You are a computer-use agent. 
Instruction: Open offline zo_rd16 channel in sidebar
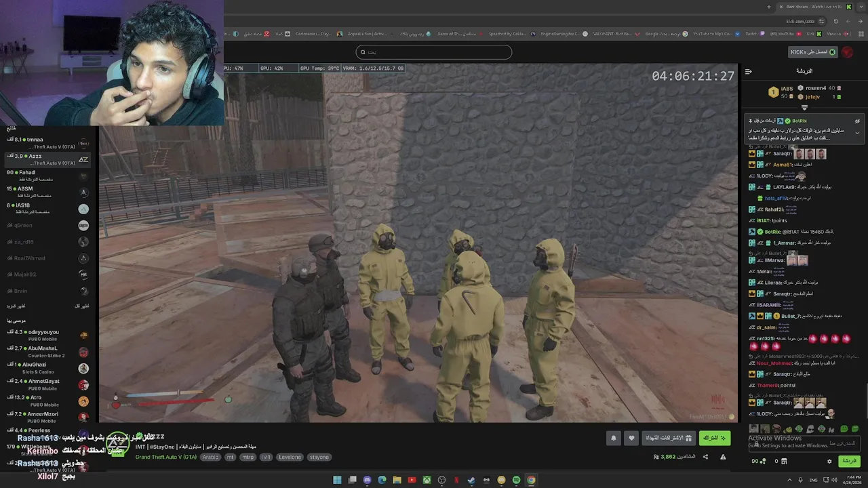47,241
